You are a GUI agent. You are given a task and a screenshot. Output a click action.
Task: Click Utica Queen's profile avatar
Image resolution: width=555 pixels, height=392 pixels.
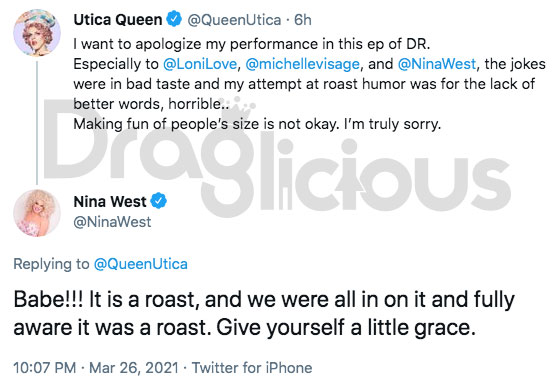(37, 33)
